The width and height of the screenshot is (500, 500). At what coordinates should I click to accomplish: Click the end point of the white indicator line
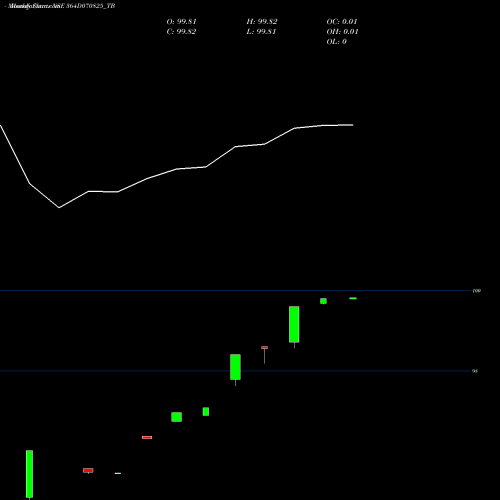pos(353,125)
